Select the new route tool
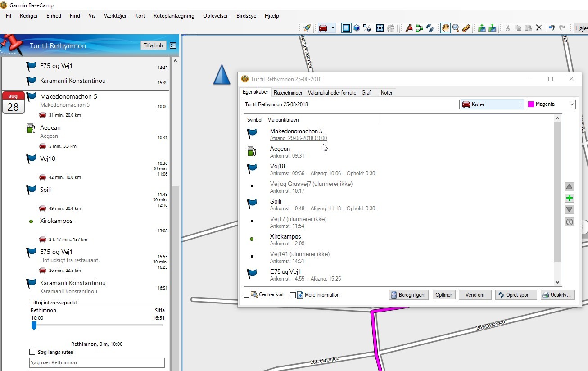 pyautogui.click(x=419, y=28)
